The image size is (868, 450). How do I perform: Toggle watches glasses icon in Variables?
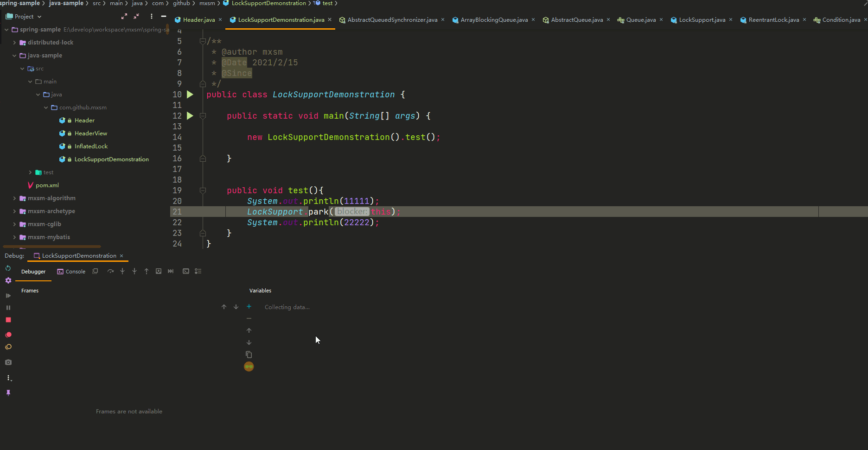coord(249,367)
